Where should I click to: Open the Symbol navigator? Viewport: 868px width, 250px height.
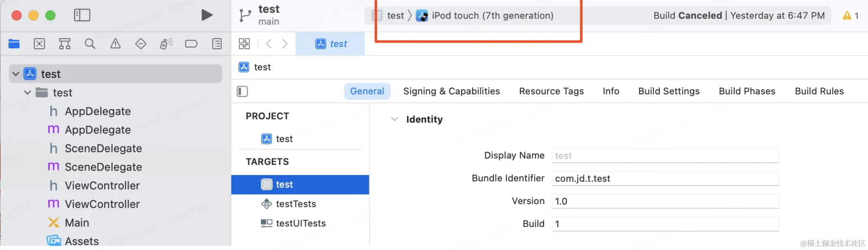[65, 44]
